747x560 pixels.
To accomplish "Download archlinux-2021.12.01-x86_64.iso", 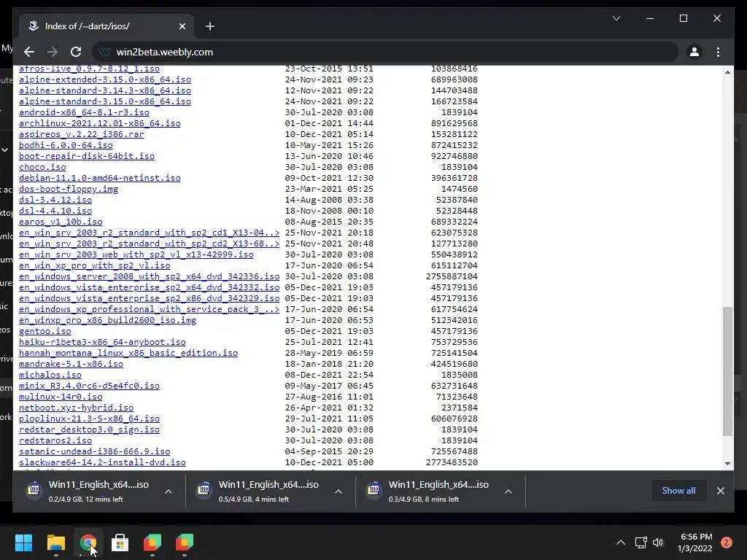I will [x=99, y=123].
